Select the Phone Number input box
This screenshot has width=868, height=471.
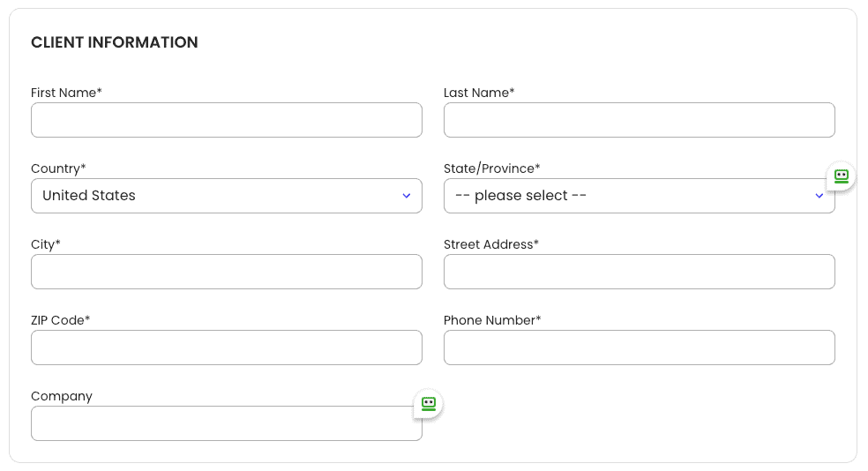tap(639, 348)
